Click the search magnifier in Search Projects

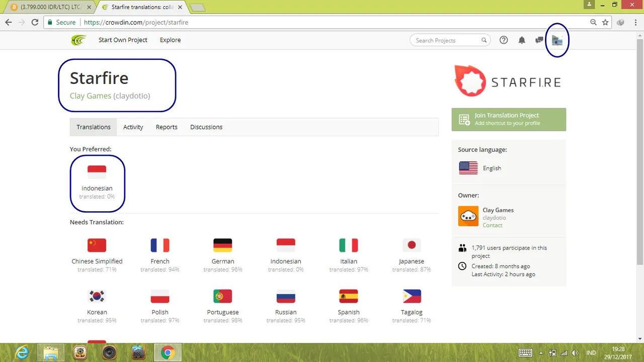[x=484, y=40]
